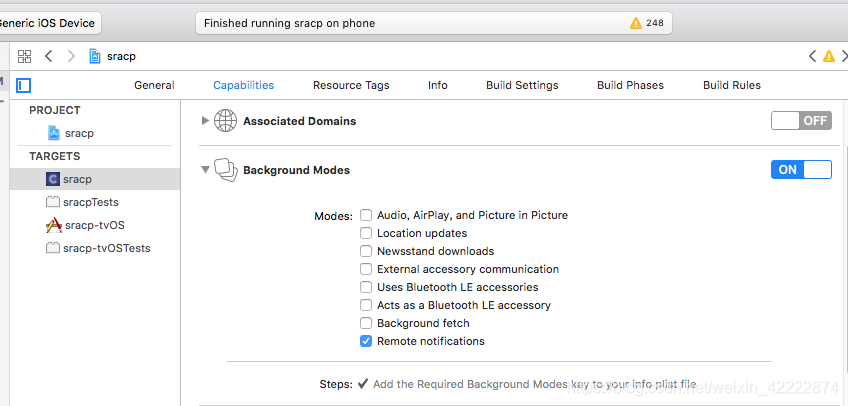Click the sracp name in jump bar

[x=121, y=57]
